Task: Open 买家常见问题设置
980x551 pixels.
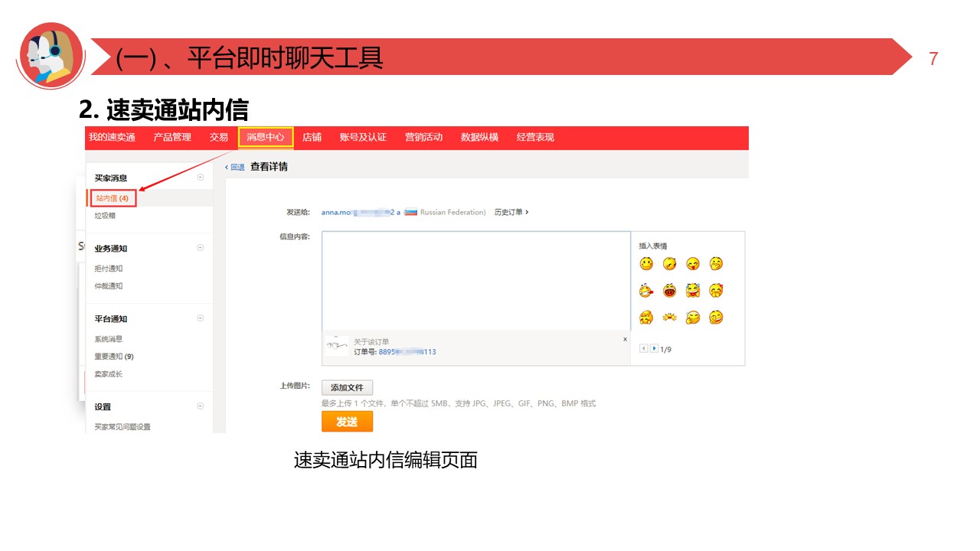Action: pos(122,427)
